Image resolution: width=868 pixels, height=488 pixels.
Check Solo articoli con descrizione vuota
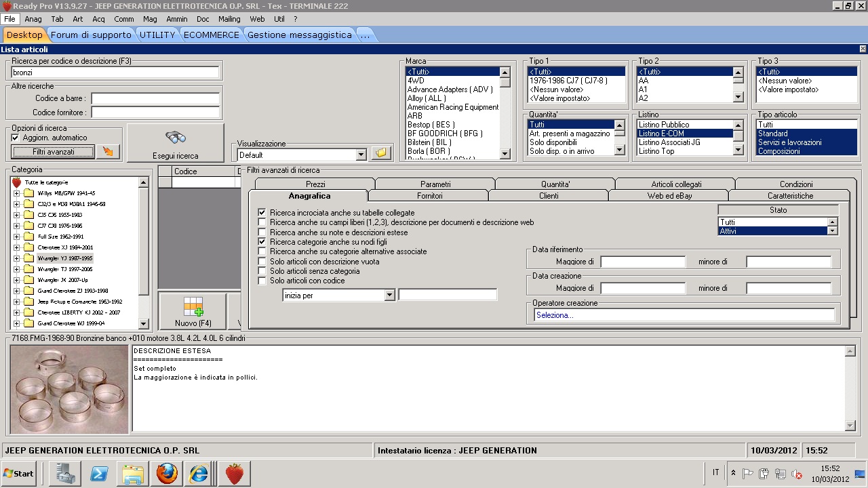coord(262,262)
